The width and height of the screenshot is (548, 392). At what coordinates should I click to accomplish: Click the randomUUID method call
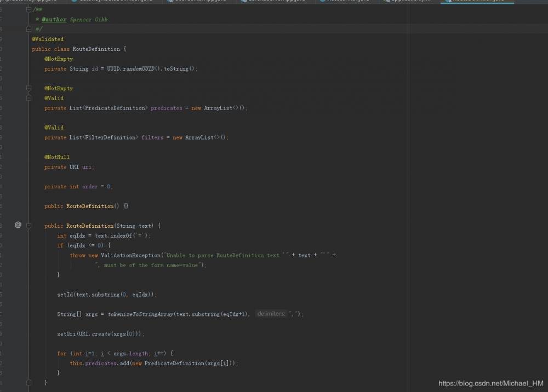[x=138, y=68]
